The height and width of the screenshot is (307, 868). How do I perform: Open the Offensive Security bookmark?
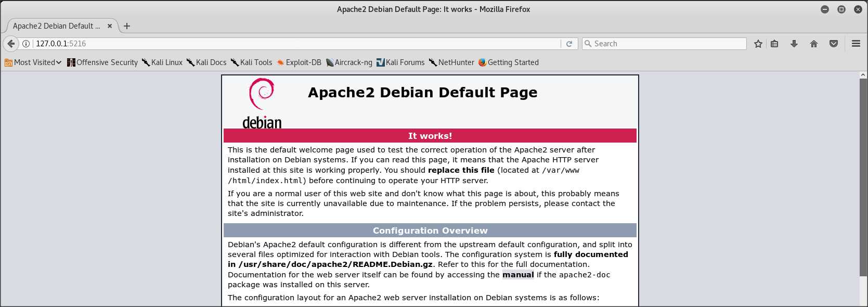[x=102, y=62]
